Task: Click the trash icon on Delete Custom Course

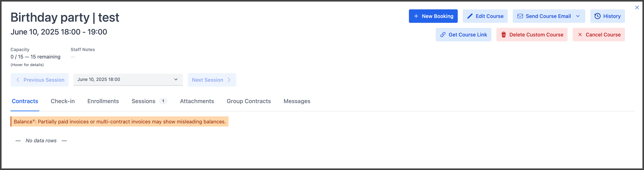Action: pos(503,35)
